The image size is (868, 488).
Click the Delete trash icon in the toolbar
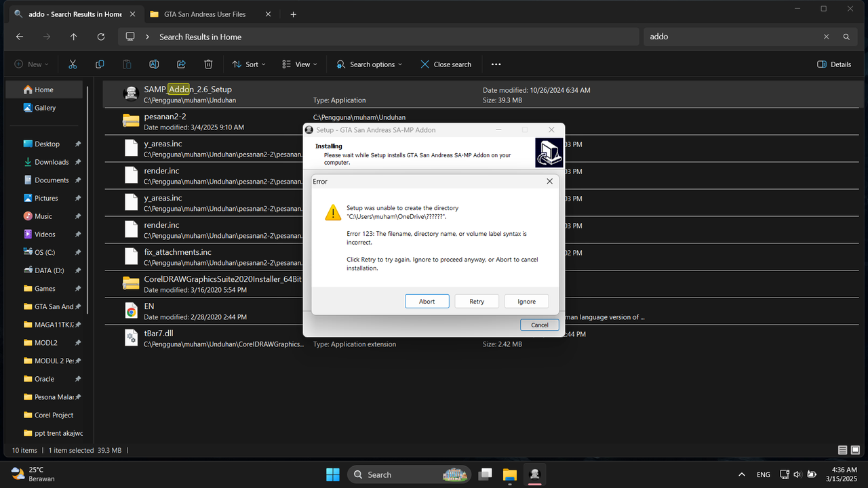pos(208,64)
